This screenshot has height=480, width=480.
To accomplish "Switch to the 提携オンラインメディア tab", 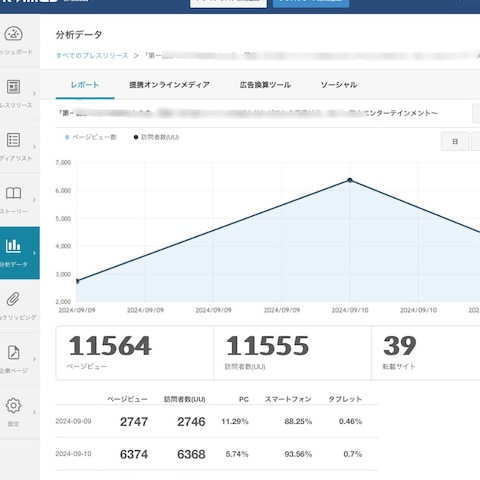I will coord(169,85).
